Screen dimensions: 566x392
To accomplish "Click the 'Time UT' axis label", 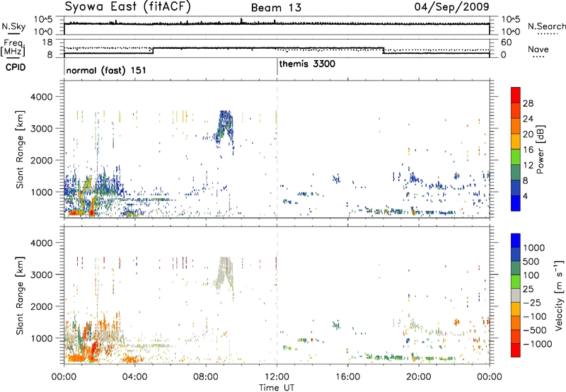I will (277, 388).
